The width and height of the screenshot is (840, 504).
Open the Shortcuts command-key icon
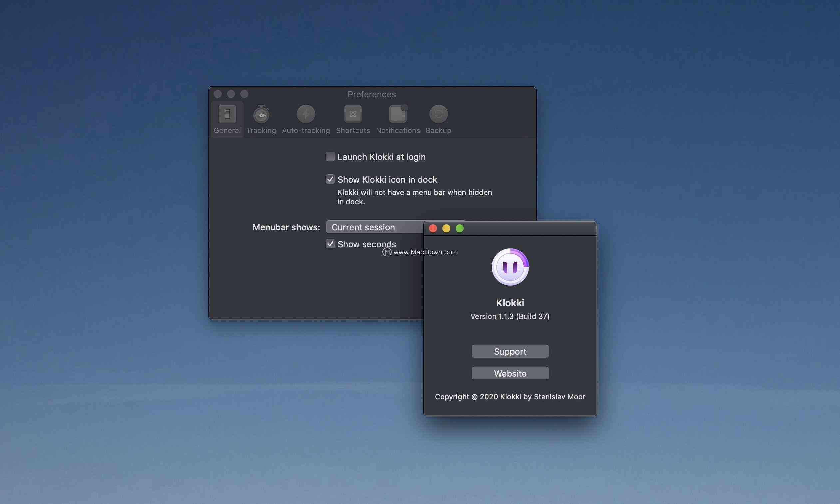(x=353, y=114)
